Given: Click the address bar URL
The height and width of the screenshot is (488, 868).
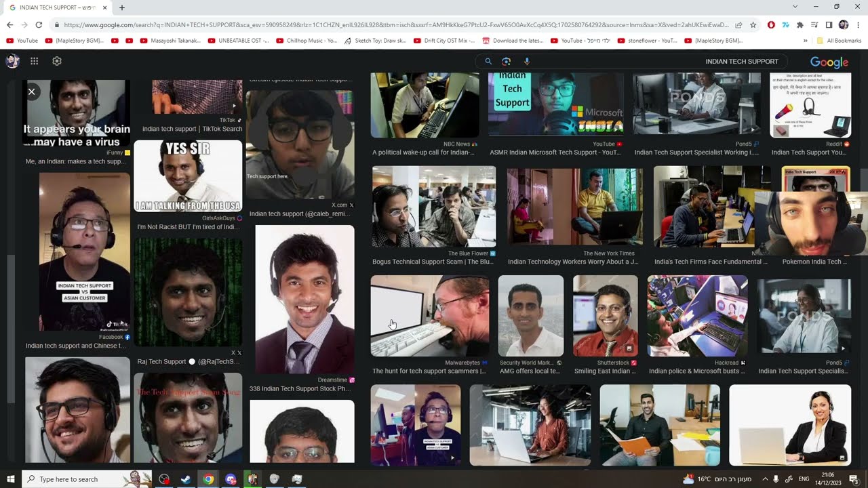Looking at the screenshot, I should [397, 25].
